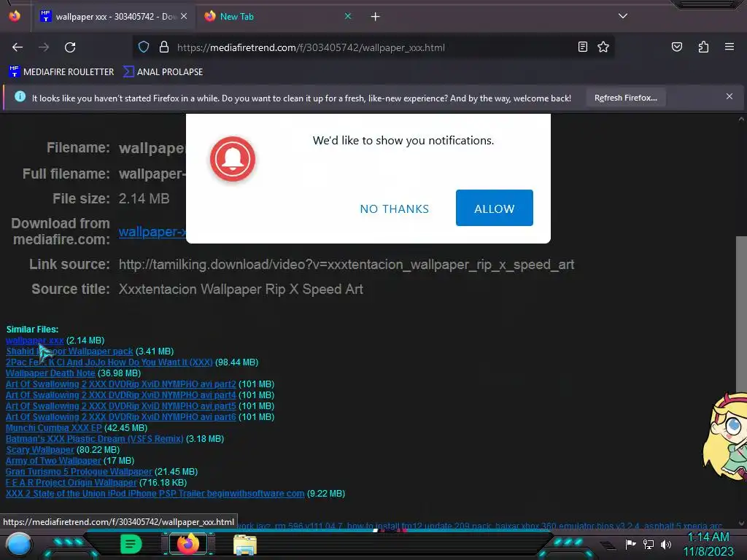Viewport: 747px width, 560px height.
Task: Switch to the wallpaper xxx tab
Action: tap(115, 17)
